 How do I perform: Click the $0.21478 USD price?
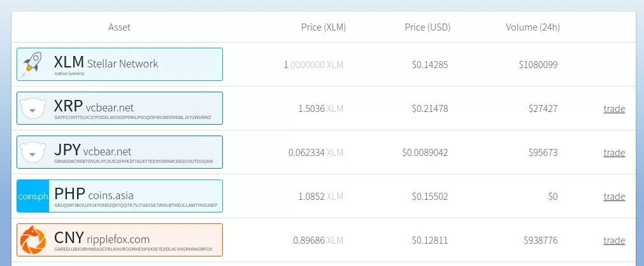tap(430, 109)
